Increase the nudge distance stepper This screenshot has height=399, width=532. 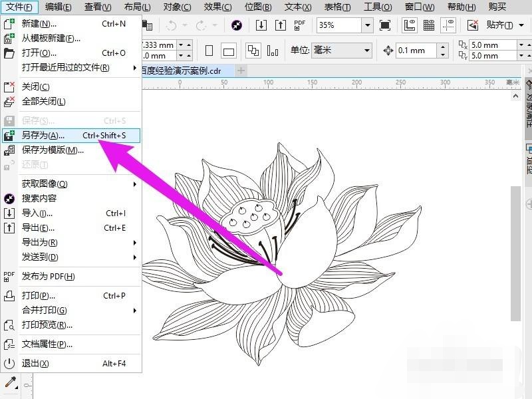[442, 47]
